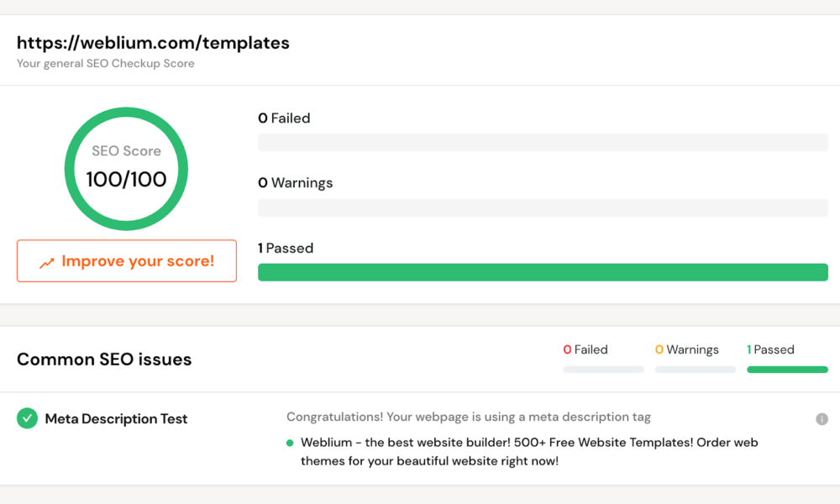Click the green bullet dot before the Weblium description

click(x=290, y=443)
